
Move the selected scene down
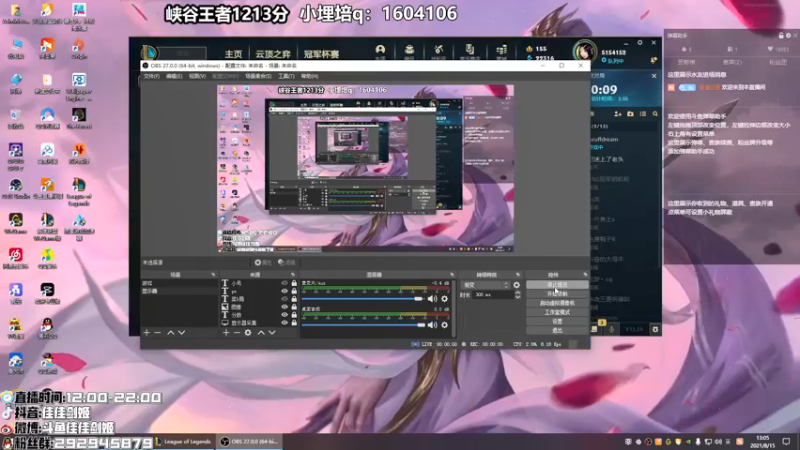[x=182, y=333]
